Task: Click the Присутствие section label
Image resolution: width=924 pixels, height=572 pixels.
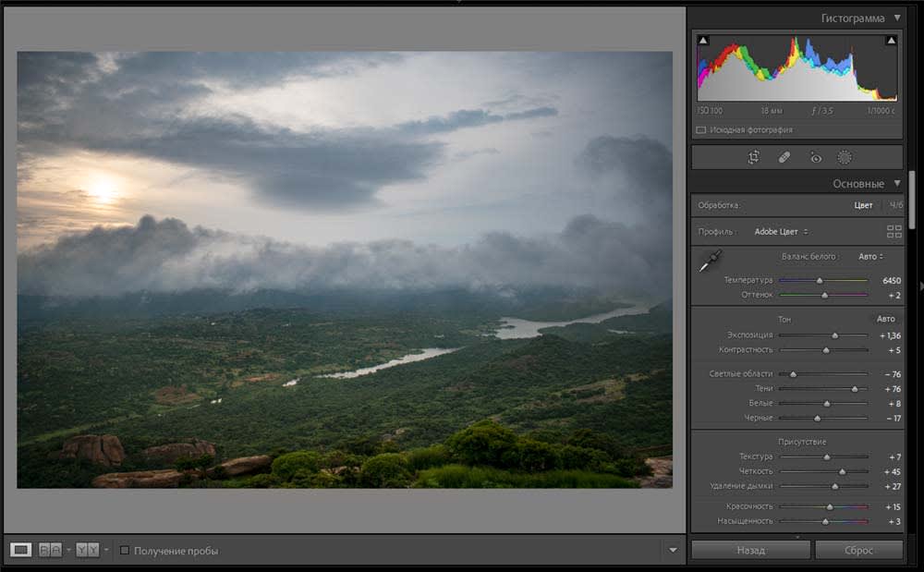Action: pos(802,442)
